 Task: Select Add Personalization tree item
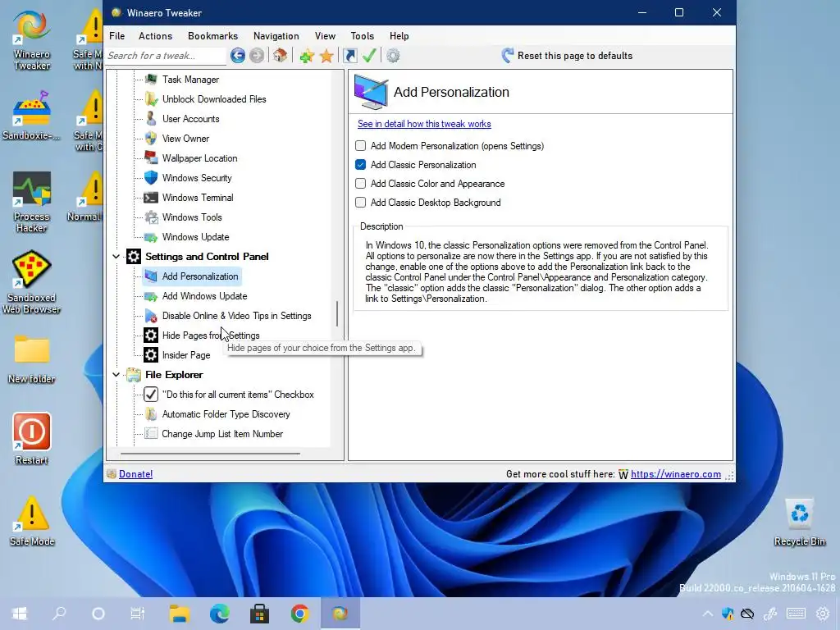[x=200, y=276]
